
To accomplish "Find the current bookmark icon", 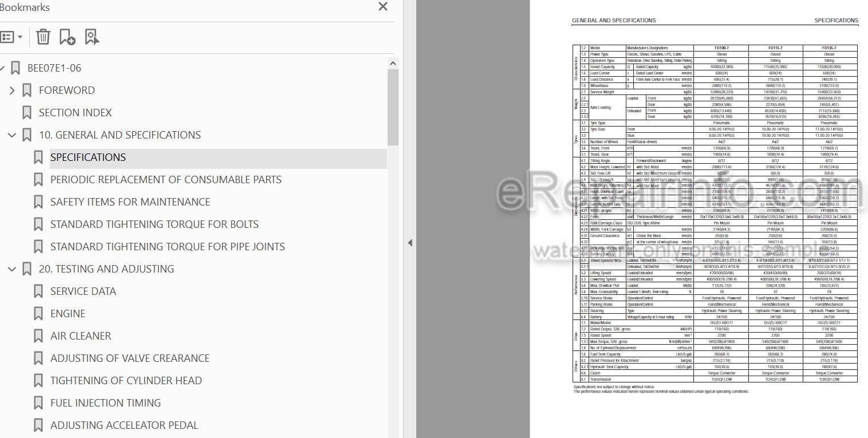I will (92, 37).
